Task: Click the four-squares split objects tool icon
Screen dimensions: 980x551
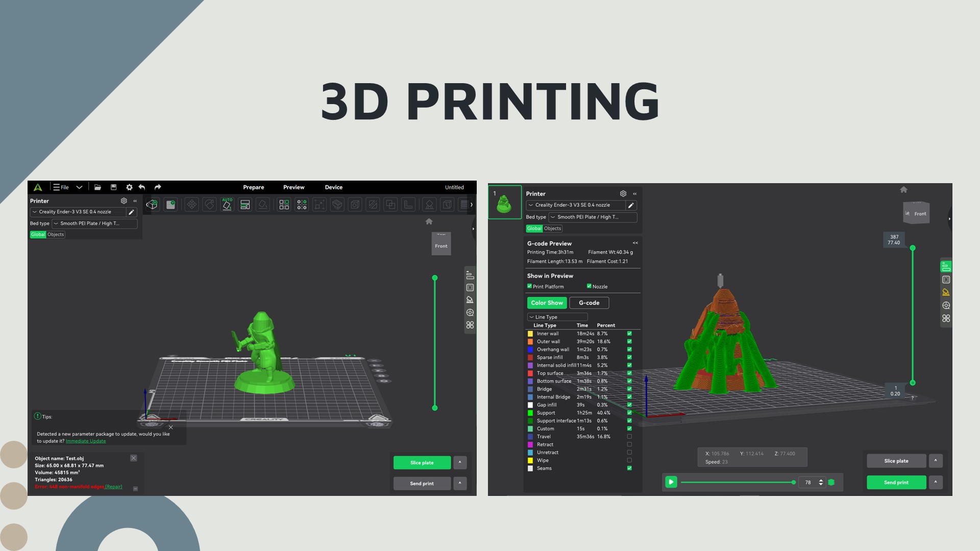Action: click(x=284, y=205)
